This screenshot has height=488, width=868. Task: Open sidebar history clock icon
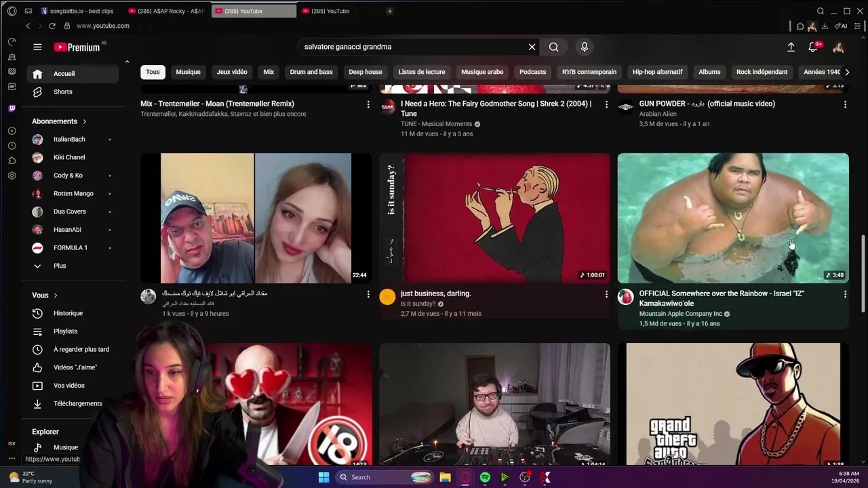pyautogui.click(x=12, y=146)
